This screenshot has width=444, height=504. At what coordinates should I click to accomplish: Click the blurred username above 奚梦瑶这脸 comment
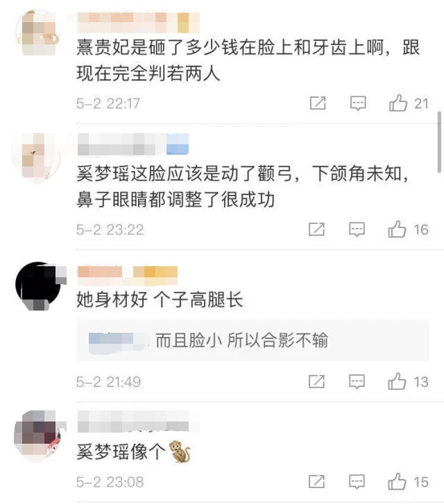133,144
